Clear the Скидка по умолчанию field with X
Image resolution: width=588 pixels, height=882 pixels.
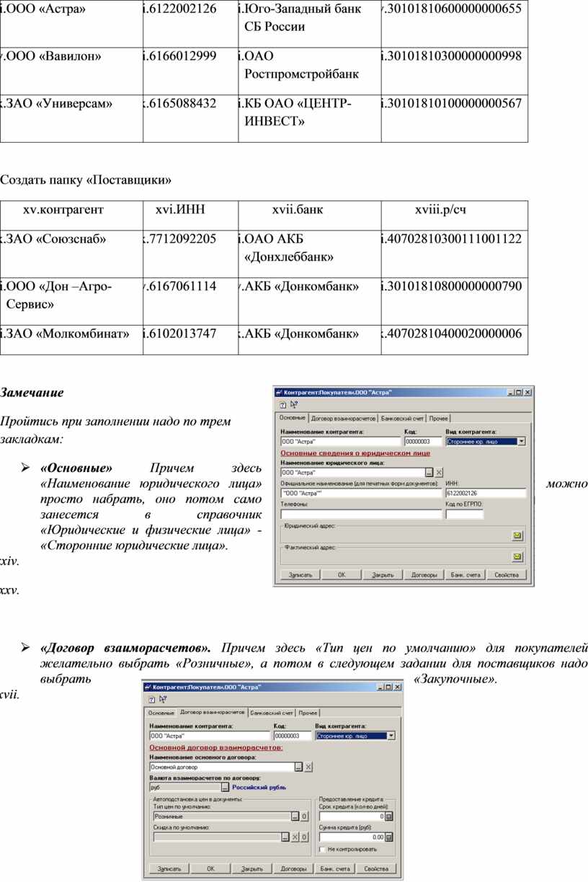pos(295,837)
